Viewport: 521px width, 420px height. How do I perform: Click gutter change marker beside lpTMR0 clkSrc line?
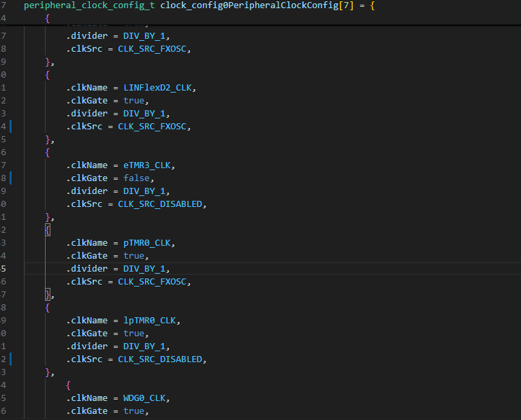tap(12, 359)
